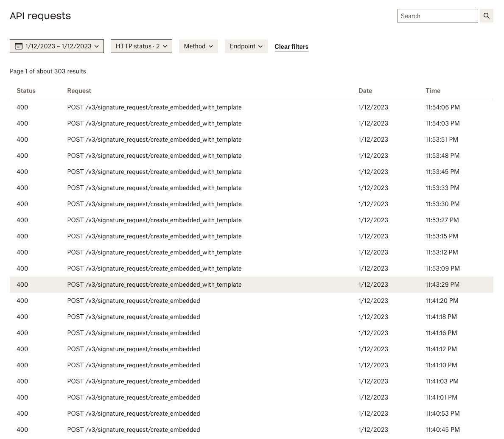Click the calendar icon in the date filter

[x=19, y=46]
